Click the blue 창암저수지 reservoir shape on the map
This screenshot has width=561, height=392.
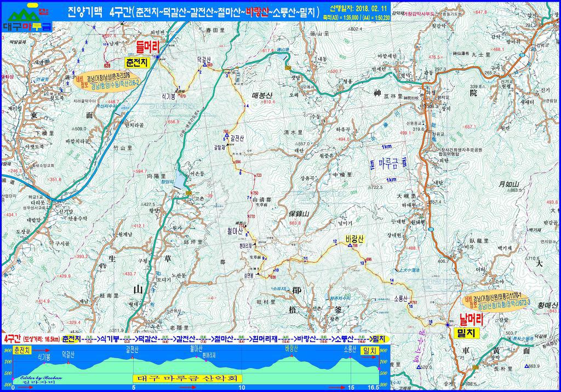179,180
